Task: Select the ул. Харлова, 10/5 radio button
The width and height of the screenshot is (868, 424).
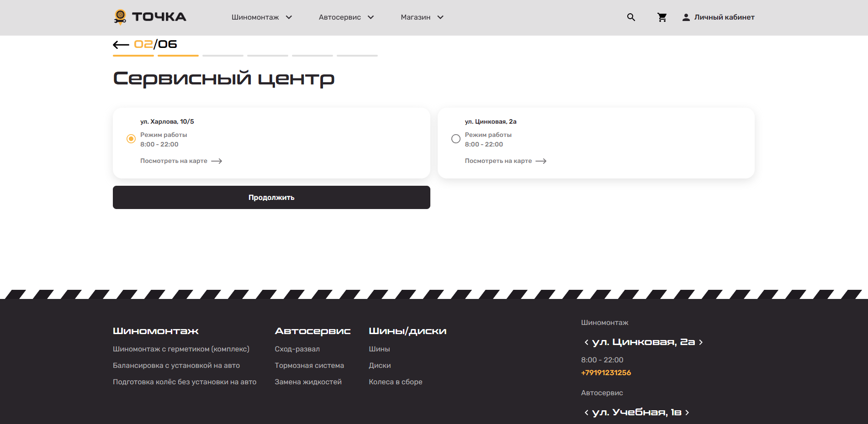Action: [x=131, y=139]
